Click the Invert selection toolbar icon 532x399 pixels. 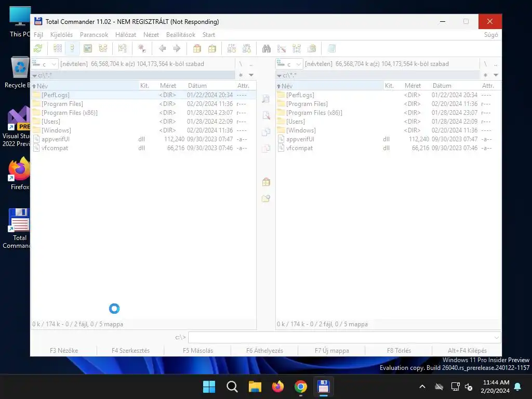coord(122,48)
